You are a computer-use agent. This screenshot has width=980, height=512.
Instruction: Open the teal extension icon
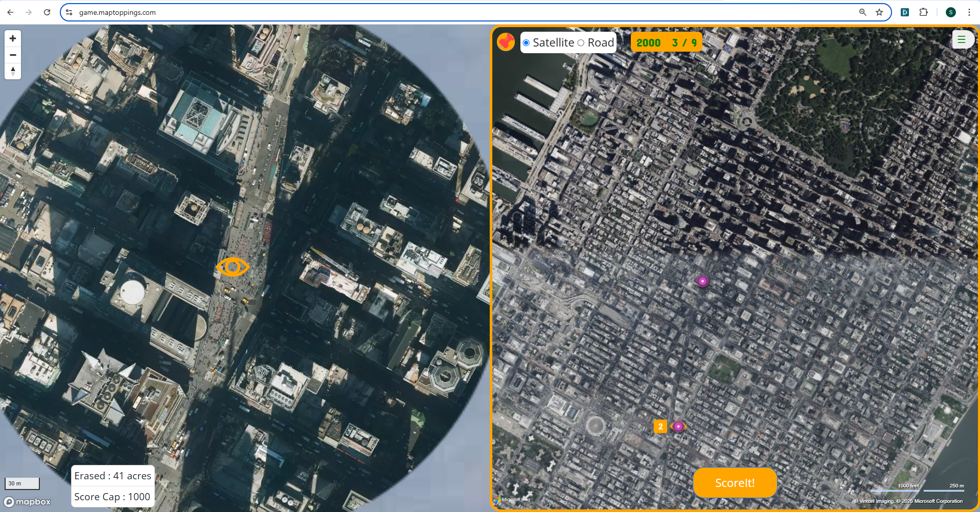tap(905, 12)
